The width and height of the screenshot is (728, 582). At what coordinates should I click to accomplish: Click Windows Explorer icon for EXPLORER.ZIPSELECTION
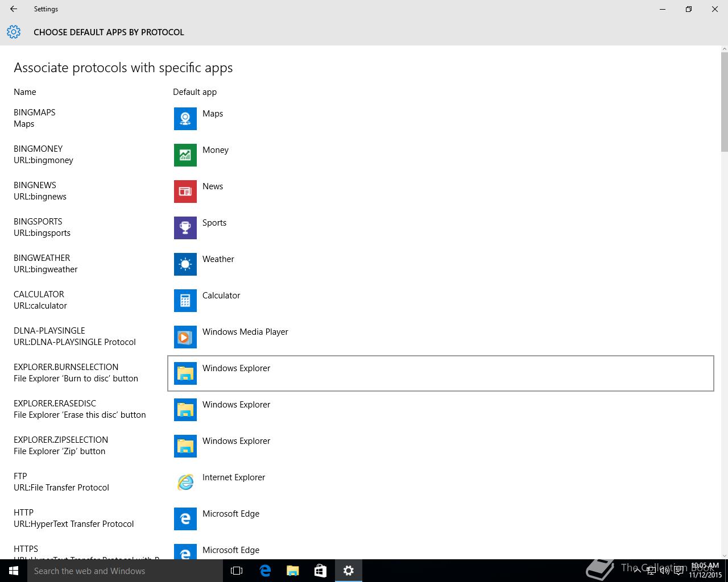point(185,446)
